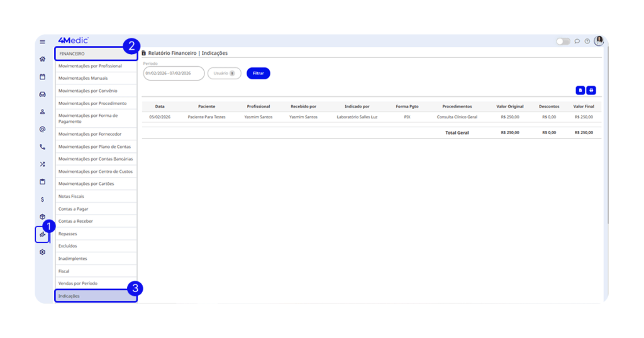Open the Período date range picker
Viewport: 644px width, 338px height.
click(174, 74)
